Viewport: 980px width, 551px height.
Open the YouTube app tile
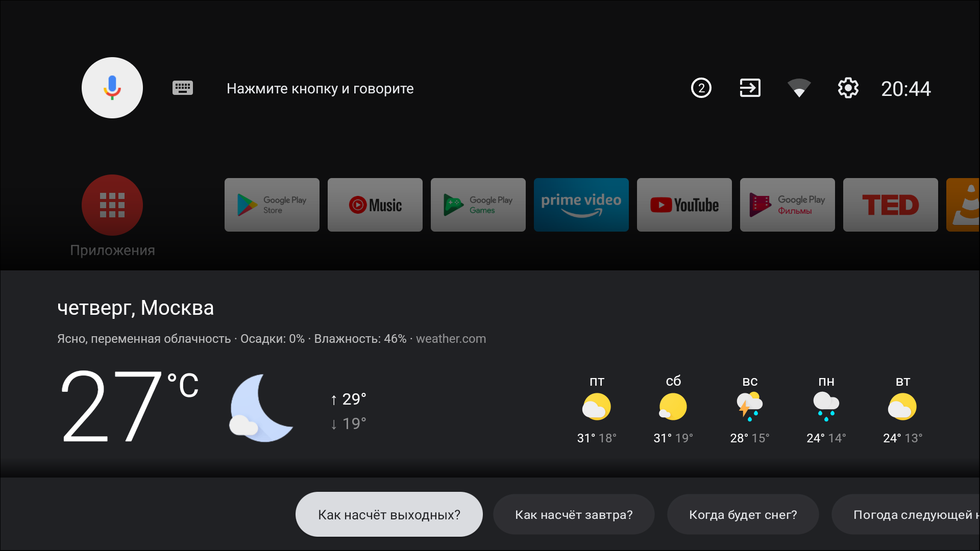pos(684,205)
